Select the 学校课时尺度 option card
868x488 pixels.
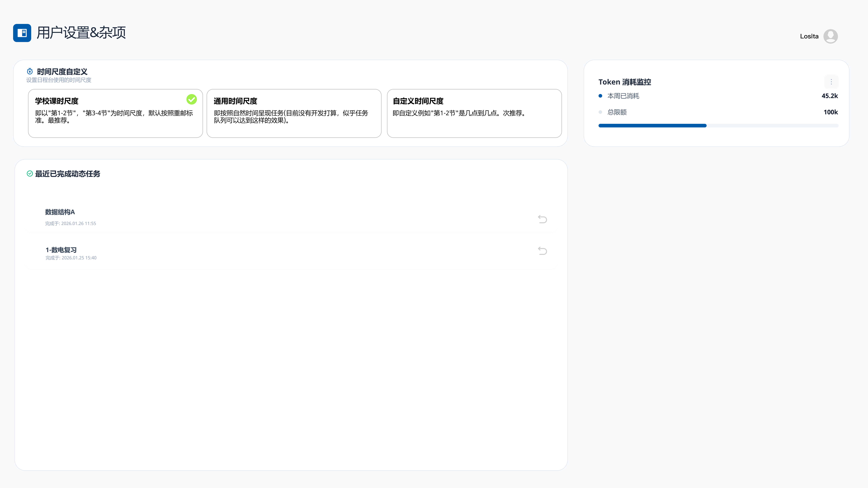pos(116,114)
